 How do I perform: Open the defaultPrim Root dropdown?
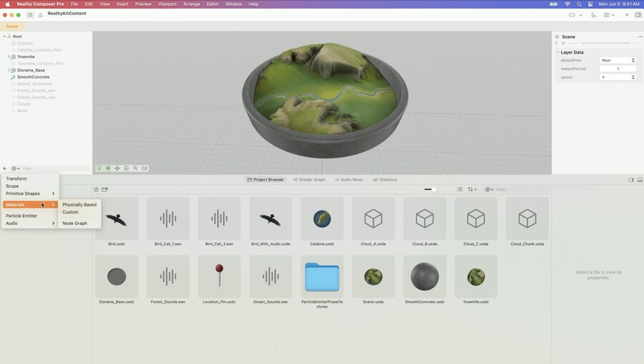[x=618, y=60]
